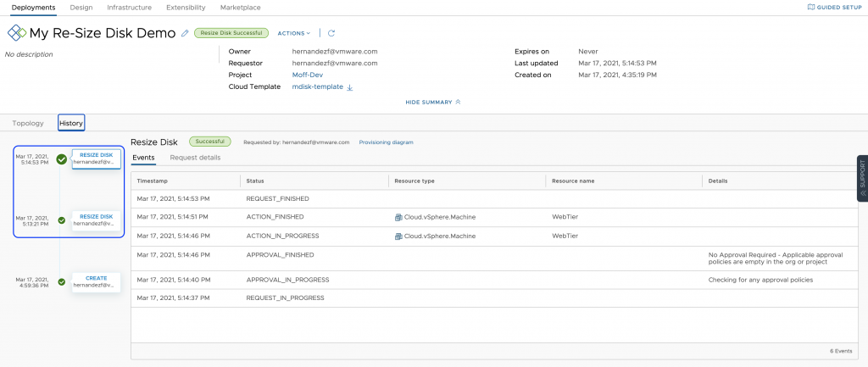Open the Actions dropdown menu
The height and width of the screenshot is (367, 868).
coord(294,34)
